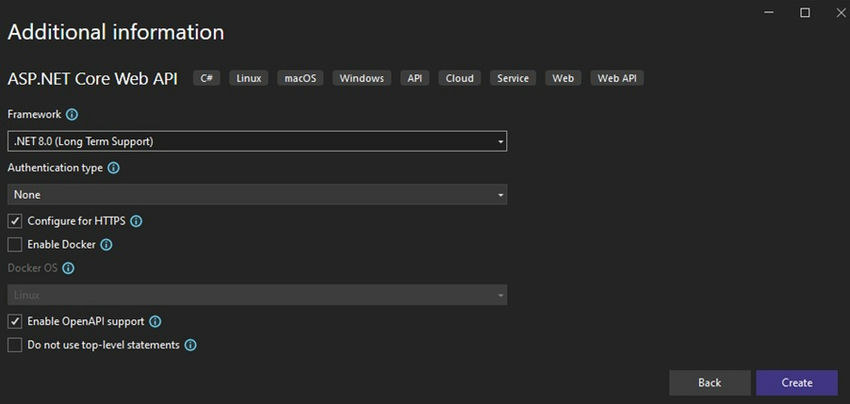The height and width of the screenshot is (404, 850).
Task: Click the C# tag label
Action: point(207,78)
